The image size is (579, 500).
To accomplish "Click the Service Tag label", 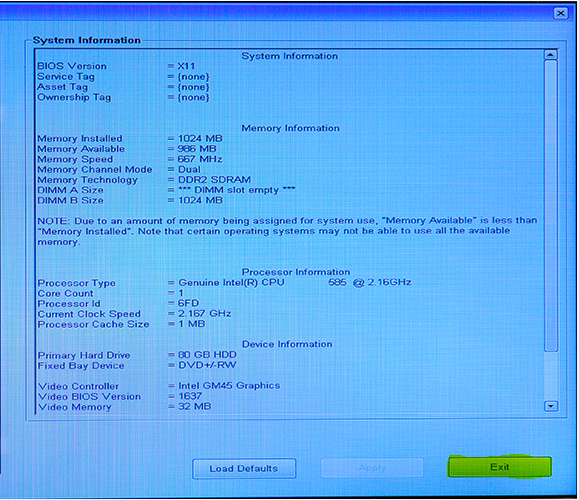I will click(66, 76).
